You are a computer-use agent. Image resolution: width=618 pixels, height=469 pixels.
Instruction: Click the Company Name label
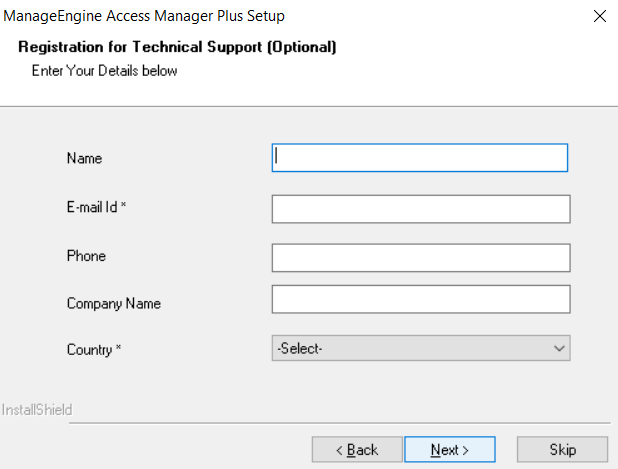click(113, 303)
